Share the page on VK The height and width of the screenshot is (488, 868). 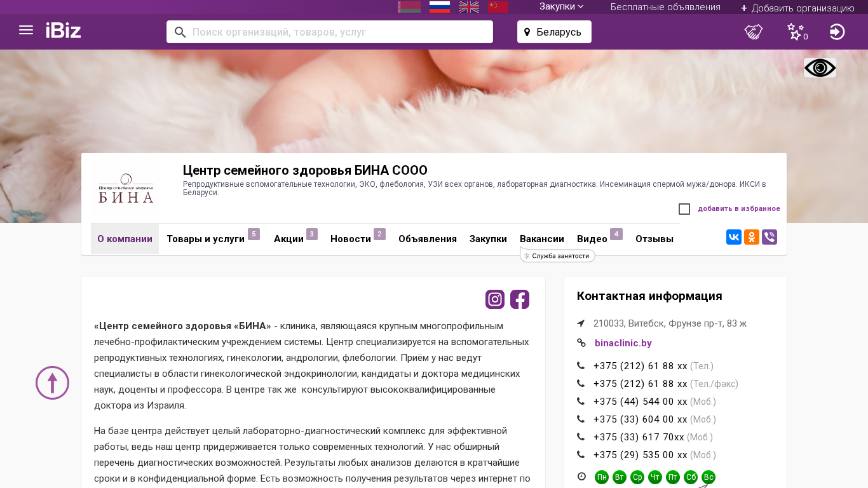click(x=734, y=237)
